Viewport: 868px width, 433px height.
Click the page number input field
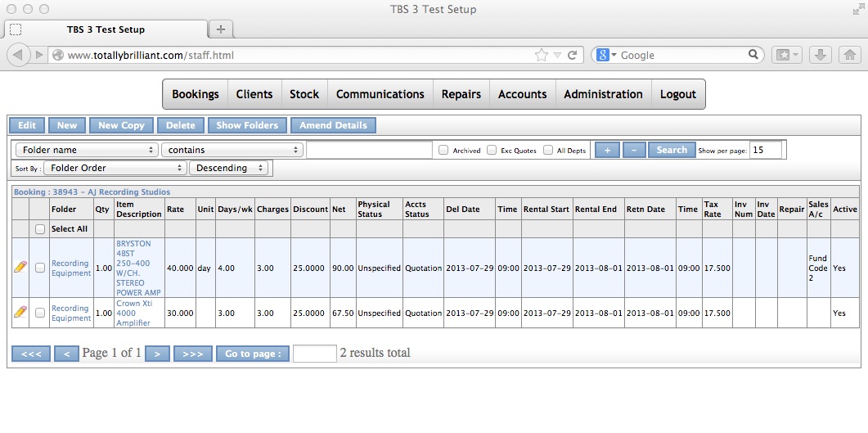click(x=314, y=354)
